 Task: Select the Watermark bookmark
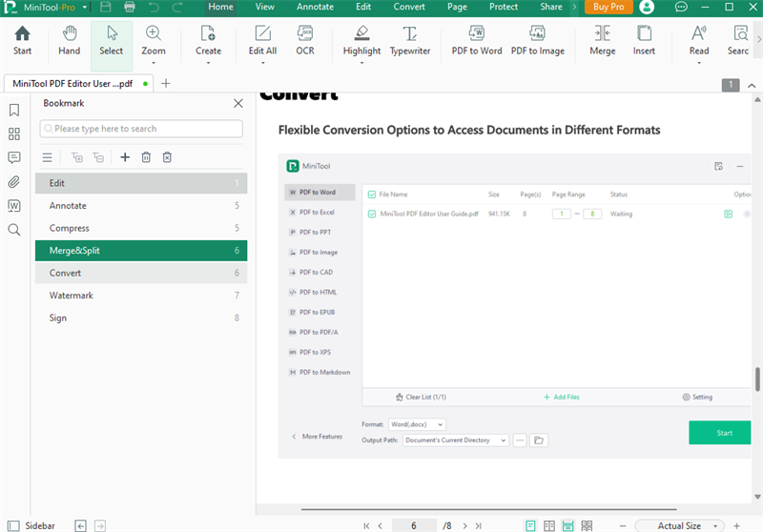click(x=141, y=296)
